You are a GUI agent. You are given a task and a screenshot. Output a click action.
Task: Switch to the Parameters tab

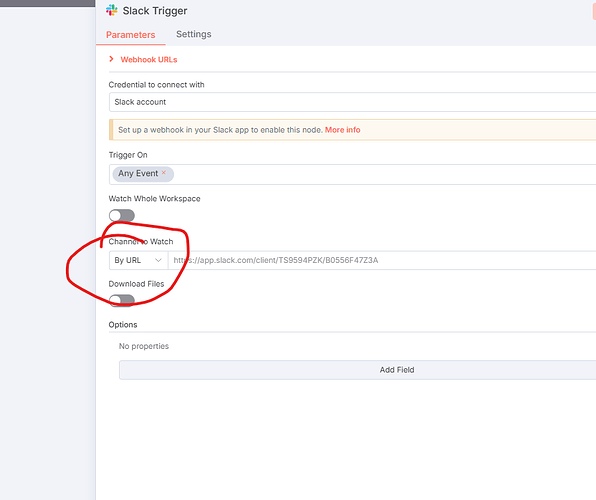pos(130,35)
